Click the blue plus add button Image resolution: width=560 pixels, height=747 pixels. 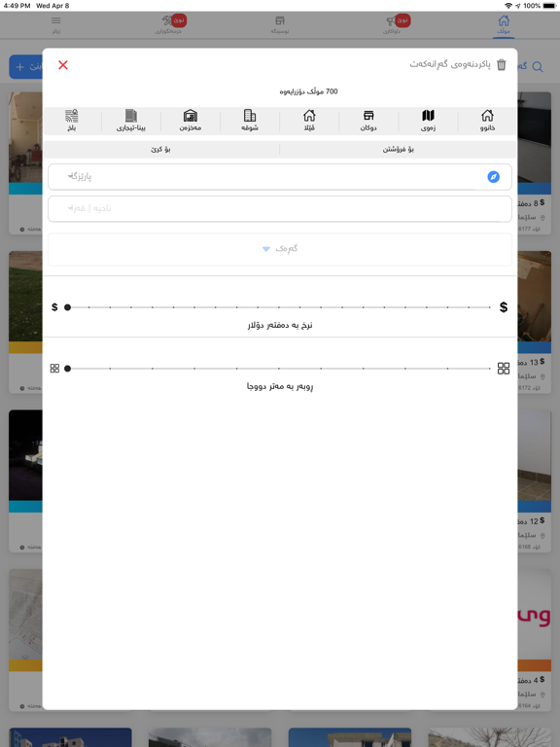click(x=25, y=67)
